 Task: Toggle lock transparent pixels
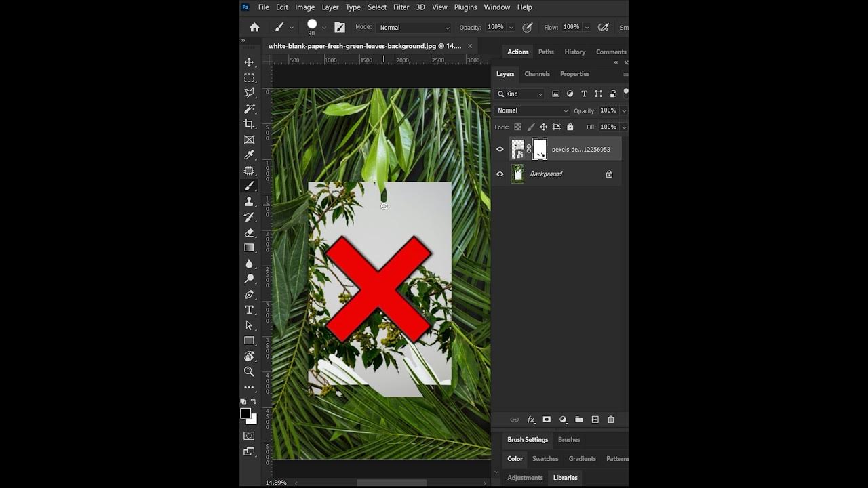coord(517,127)
